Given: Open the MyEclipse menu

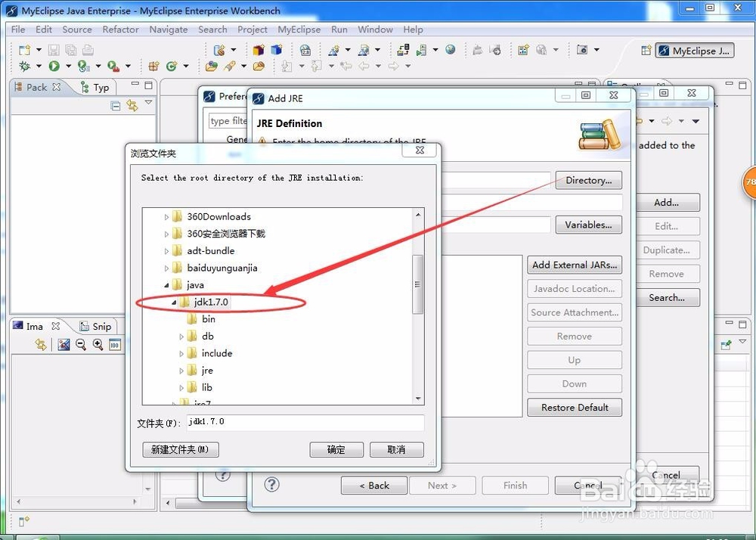Looking at the screenshot, I should [299, 29].
